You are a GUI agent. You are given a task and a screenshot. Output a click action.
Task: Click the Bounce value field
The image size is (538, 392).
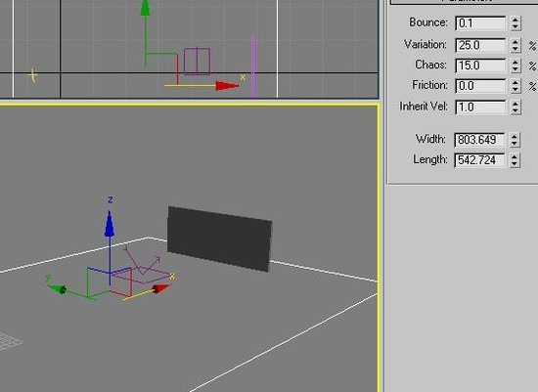point(480,23)
